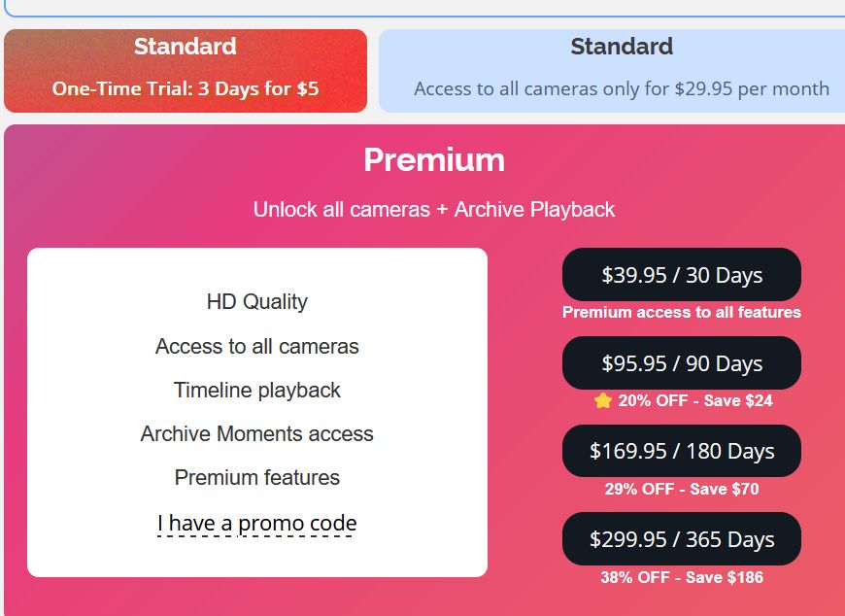The height and width of the screenshot is (616, 845).
Task: Choose the $95.95 / 90 Days plan
Action: click(x=681, y=363)
